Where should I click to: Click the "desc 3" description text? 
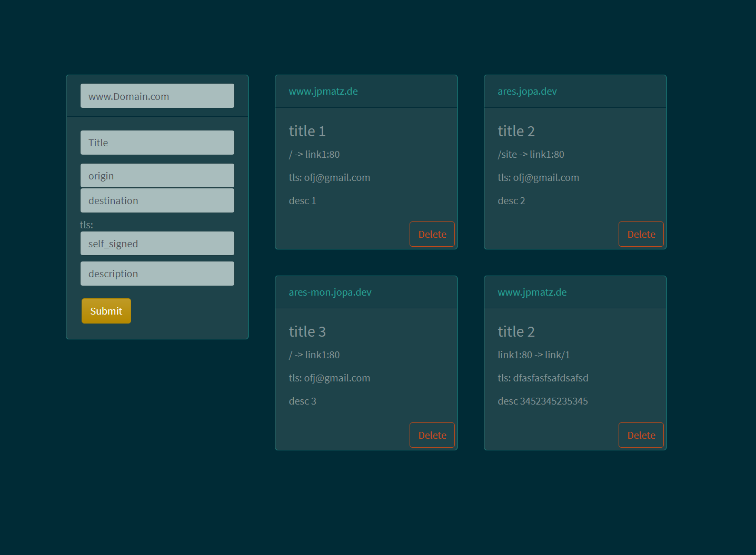(x=303, y=401)
